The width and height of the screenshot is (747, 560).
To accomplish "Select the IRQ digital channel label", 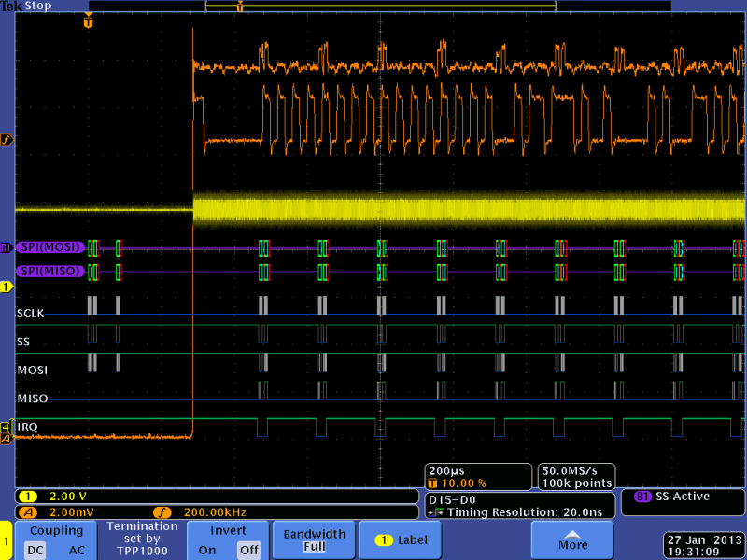I will click(27, 427).
